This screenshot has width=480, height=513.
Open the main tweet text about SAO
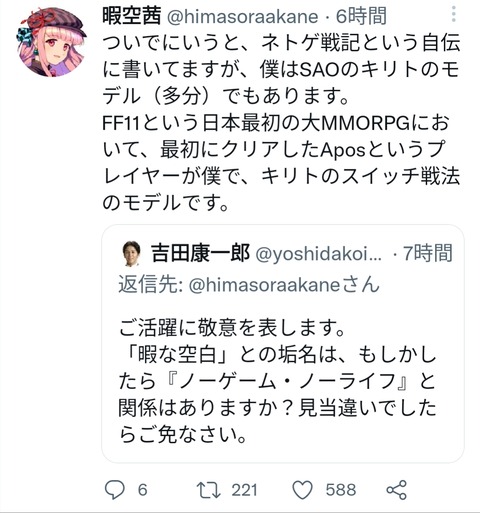281,123
